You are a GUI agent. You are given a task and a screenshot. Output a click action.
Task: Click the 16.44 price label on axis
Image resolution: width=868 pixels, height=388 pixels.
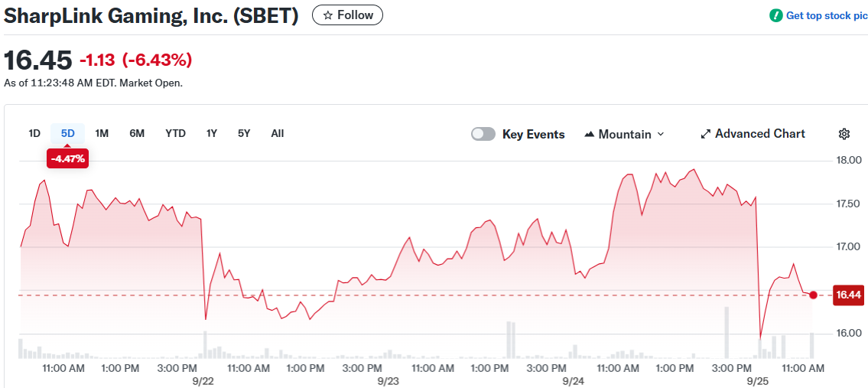coord(849,295)
